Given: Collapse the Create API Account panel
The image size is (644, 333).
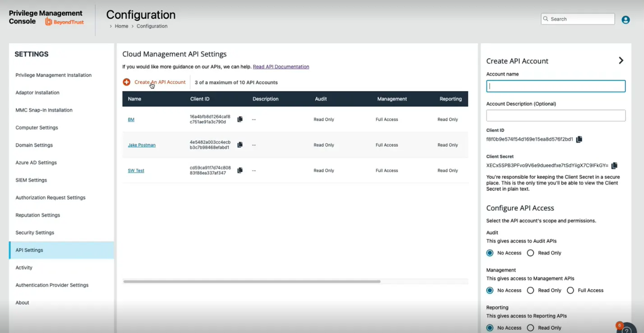Looking at the screenshot, I should (621, 60).
